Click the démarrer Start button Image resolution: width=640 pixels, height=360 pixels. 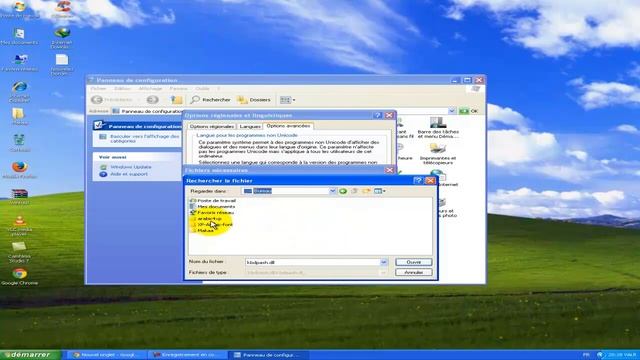coord(30,355)
